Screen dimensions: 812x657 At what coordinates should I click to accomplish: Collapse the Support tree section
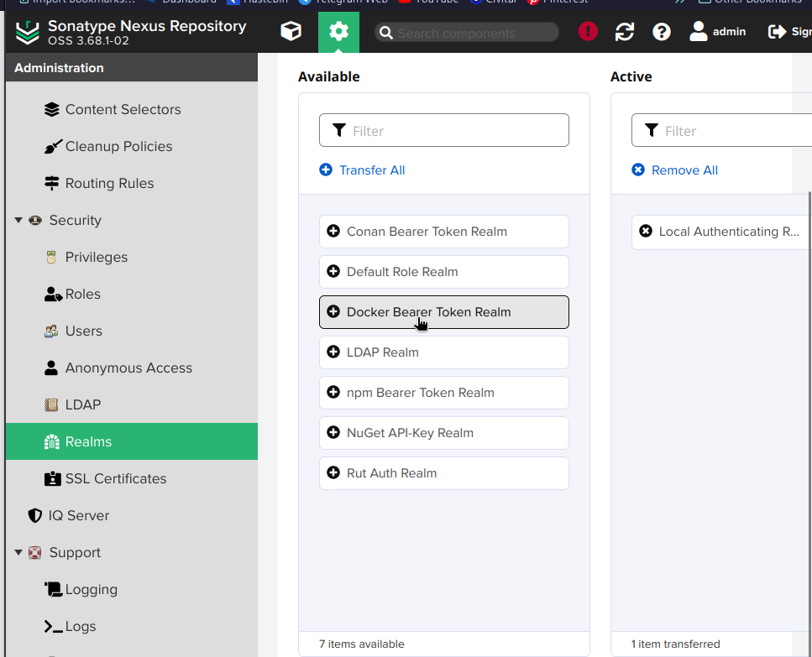18,553
